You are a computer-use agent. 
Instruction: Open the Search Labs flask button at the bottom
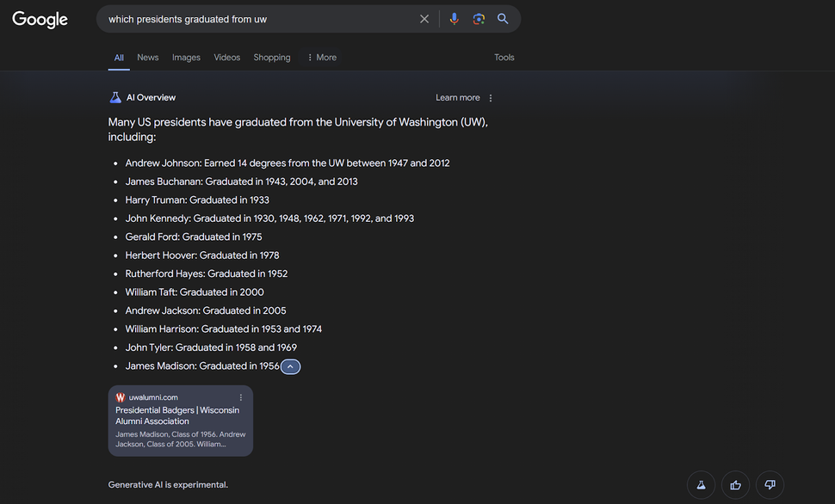click(701, 485)
